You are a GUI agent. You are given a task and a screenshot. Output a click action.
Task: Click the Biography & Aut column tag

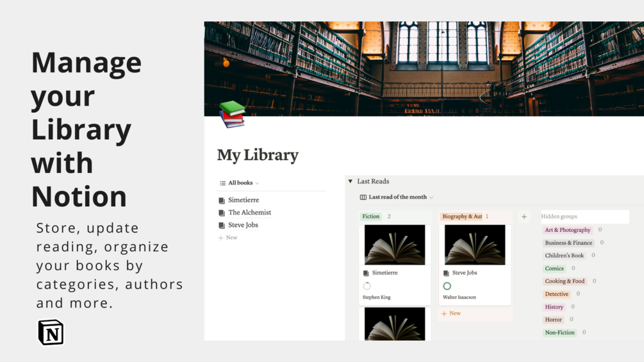(x=462, y=217)
